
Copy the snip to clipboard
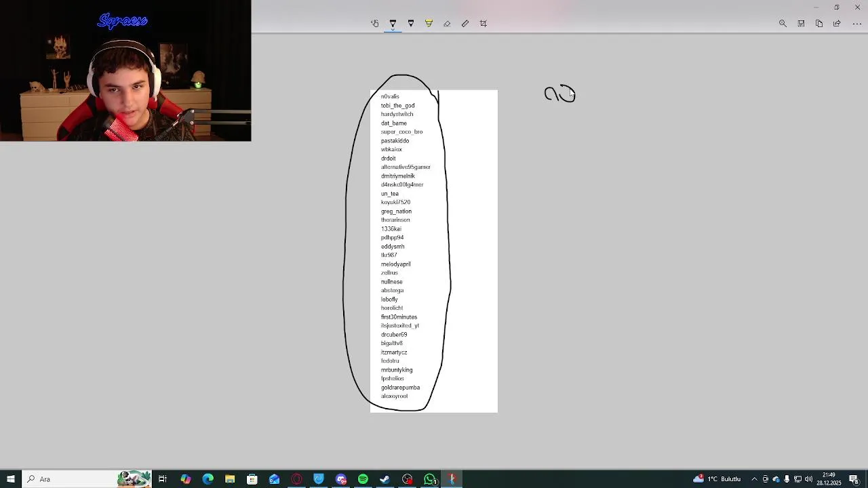pyautogui.click(x=819, y=24)
